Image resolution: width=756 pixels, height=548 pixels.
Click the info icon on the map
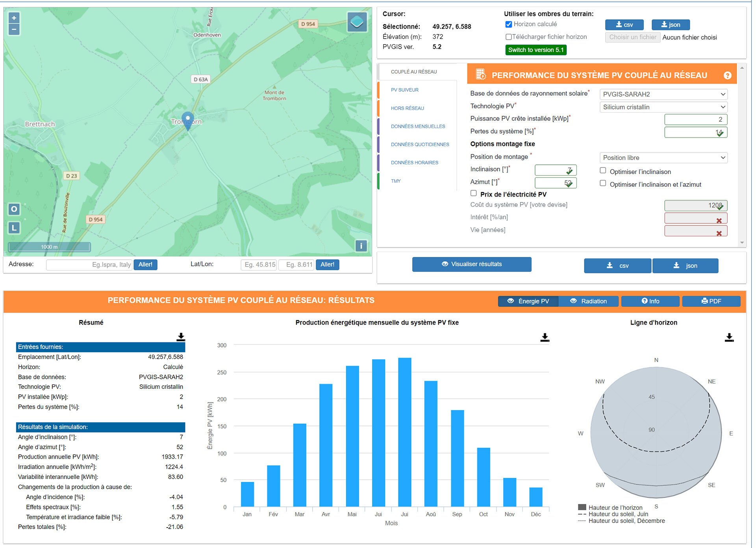pyautogui.click(x=361, y=246)
